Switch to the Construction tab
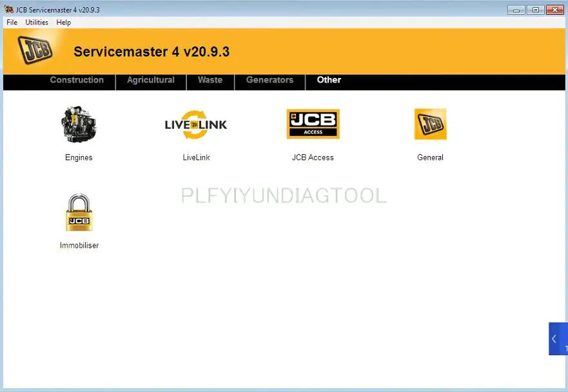Viewport: 568px width, 392px height. pyautogui.click(x=77, y=80)
